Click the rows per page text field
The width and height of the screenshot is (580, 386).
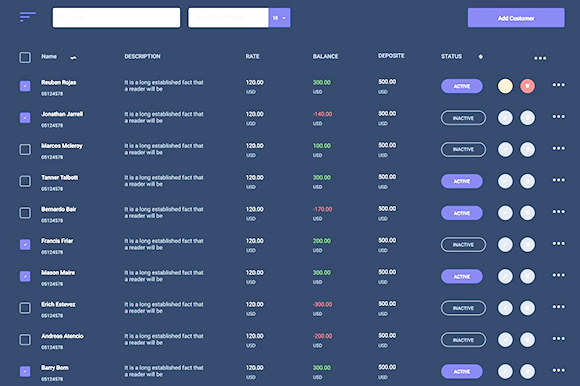point(228,18)
